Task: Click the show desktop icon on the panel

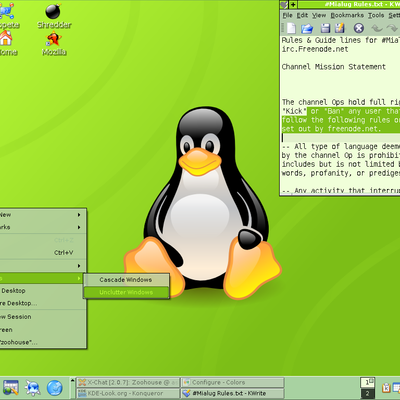Action: click(x=11, y=388)
